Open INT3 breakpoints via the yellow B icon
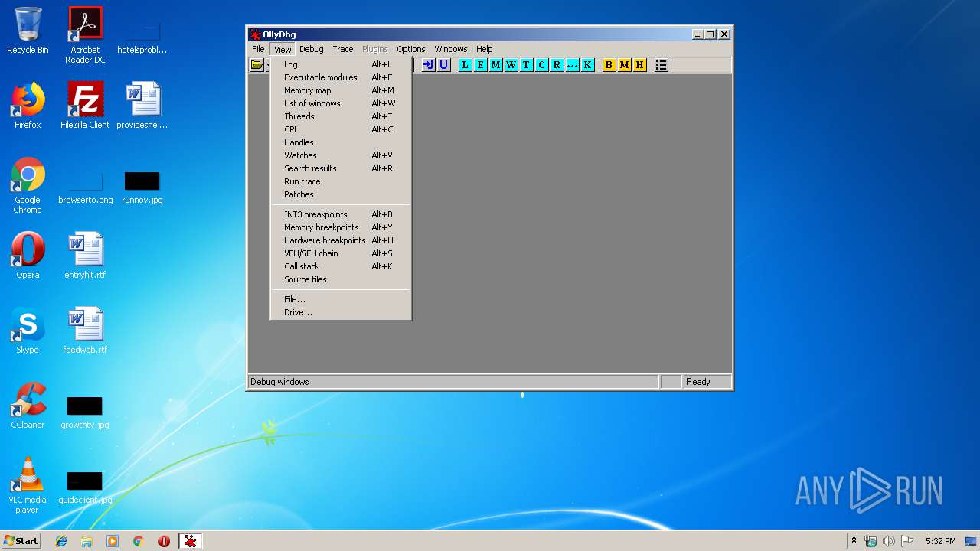 coord(609,65)
